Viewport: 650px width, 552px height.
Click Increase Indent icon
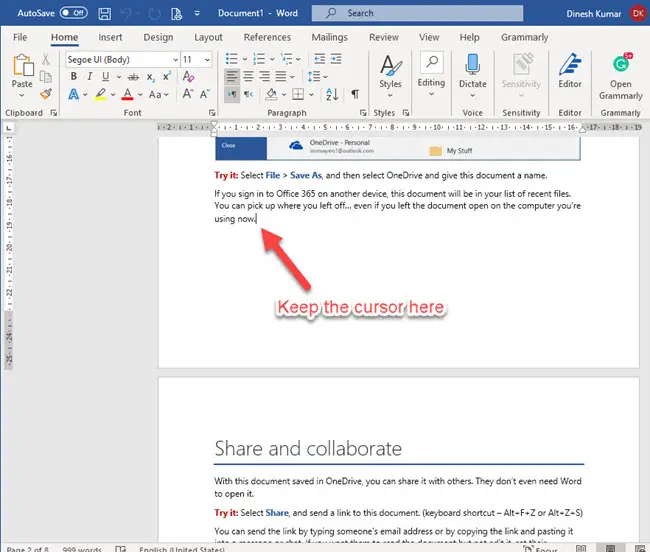(336, 59)
